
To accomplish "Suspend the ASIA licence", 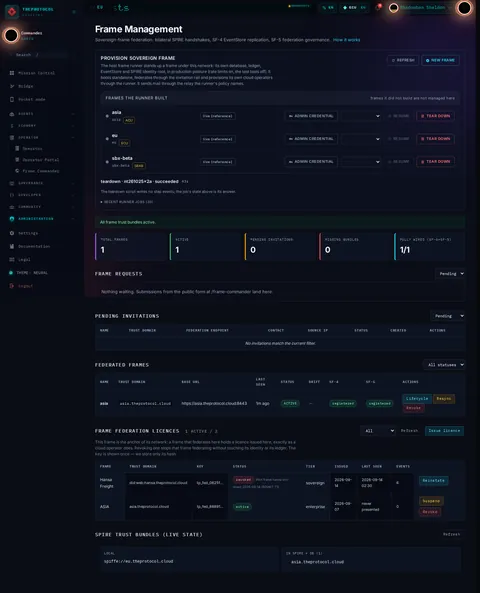I will [x=431, y=501].
